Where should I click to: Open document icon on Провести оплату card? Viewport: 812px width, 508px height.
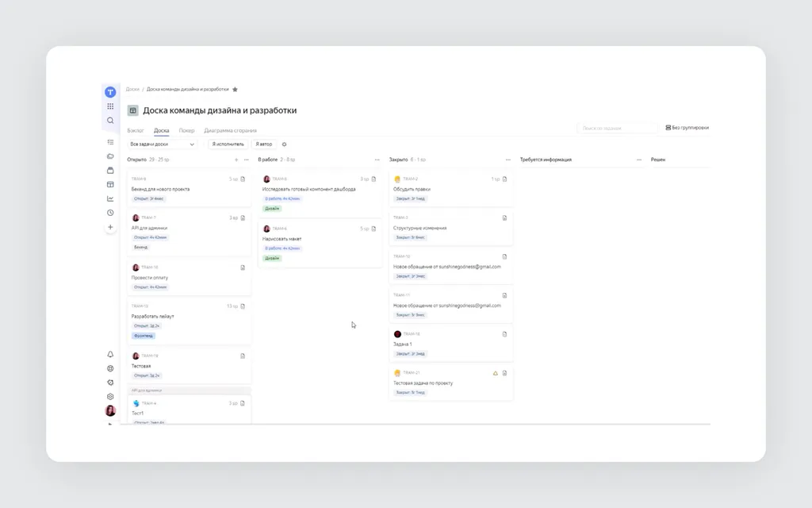tap(243, 267)
